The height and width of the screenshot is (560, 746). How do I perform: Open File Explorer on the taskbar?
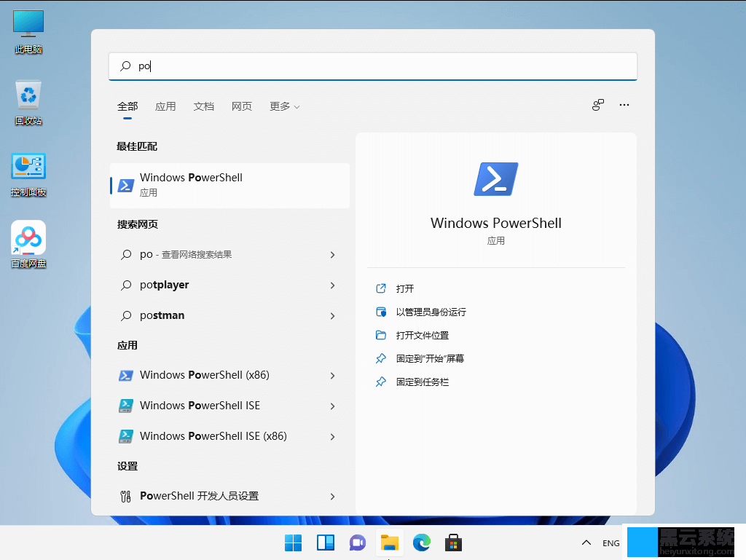(389, 543)
